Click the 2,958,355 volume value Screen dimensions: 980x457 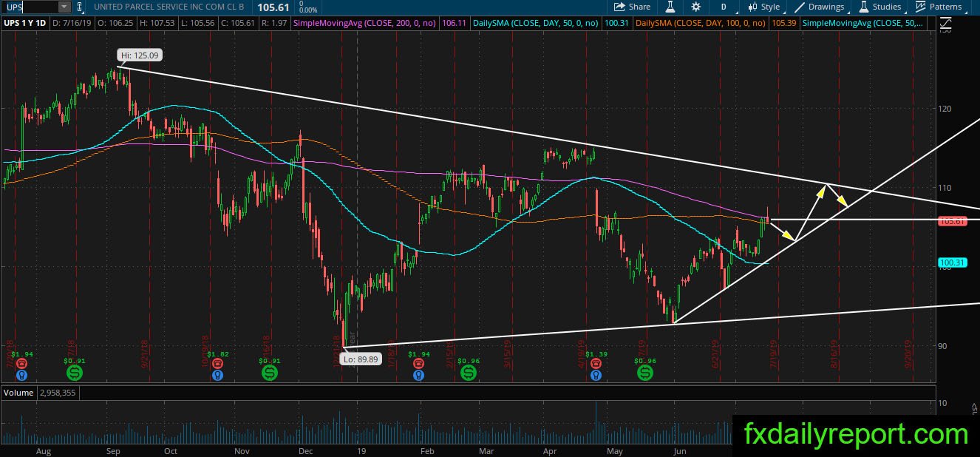(x=57, y=393)
